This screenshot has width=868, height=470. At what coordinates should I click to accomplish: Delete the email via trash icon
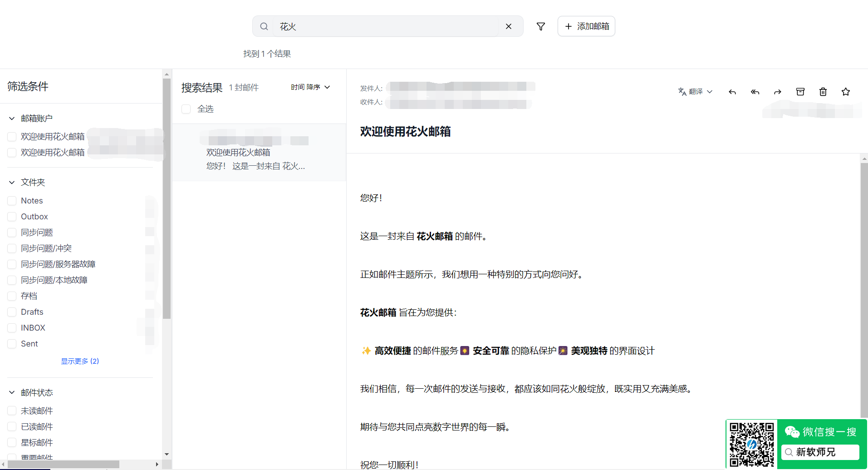pyautogui.click(x=823, y=92)
